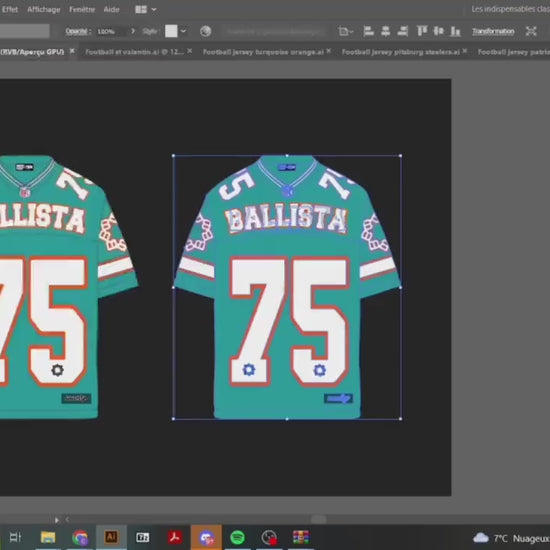Viewport: 550px width, 550px height.
Task: Open the Effet menu
Action: (x=9, y=9)
